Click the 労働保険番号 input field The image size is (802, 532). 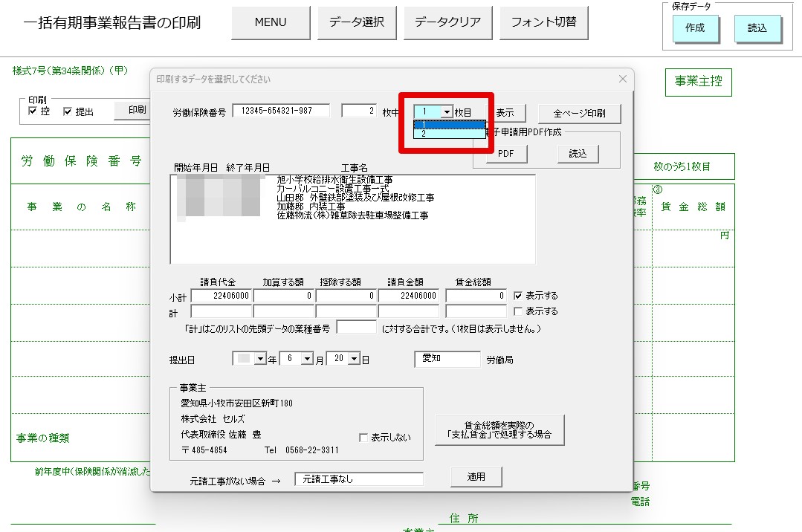281,111
